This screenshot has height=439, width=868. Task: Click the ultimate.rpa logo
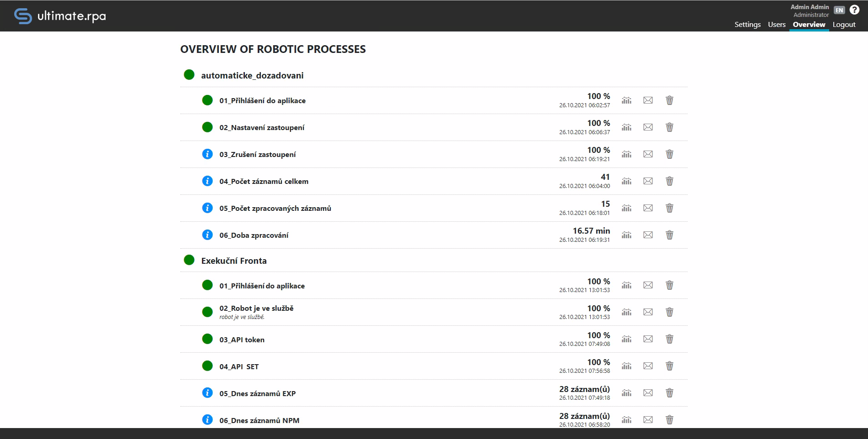(60, 16)
